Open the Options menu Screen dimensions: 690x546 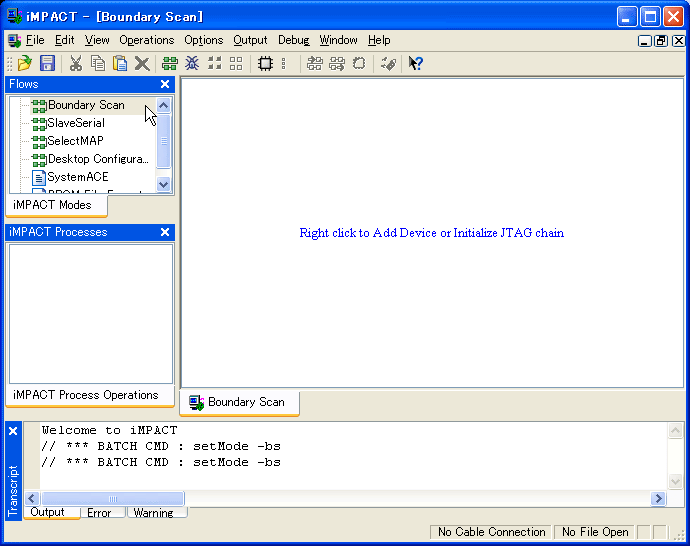click(203, 40)
